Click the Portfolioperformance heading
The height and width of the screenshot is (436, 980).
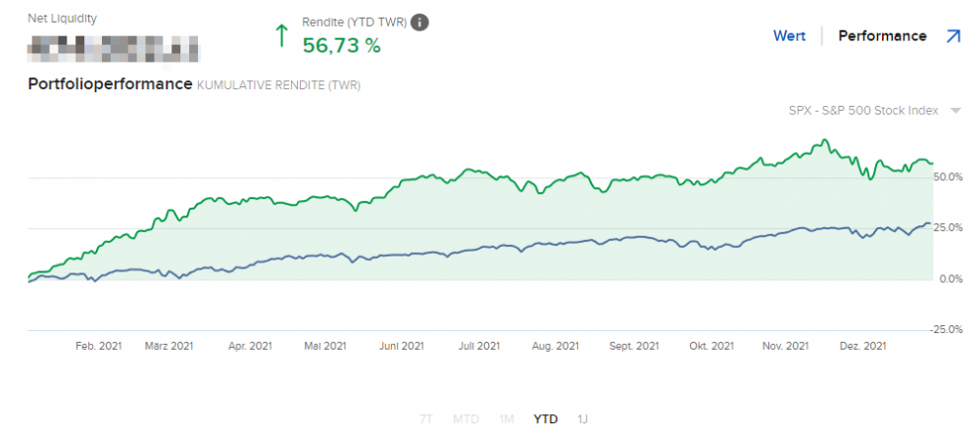(110, 84)
